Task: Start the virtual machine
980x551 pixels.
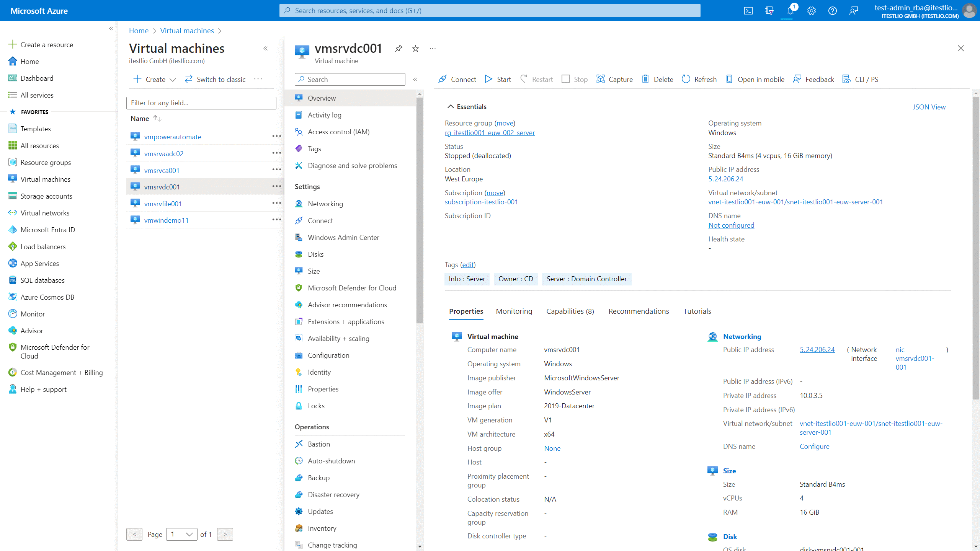Action: (498, 79)
